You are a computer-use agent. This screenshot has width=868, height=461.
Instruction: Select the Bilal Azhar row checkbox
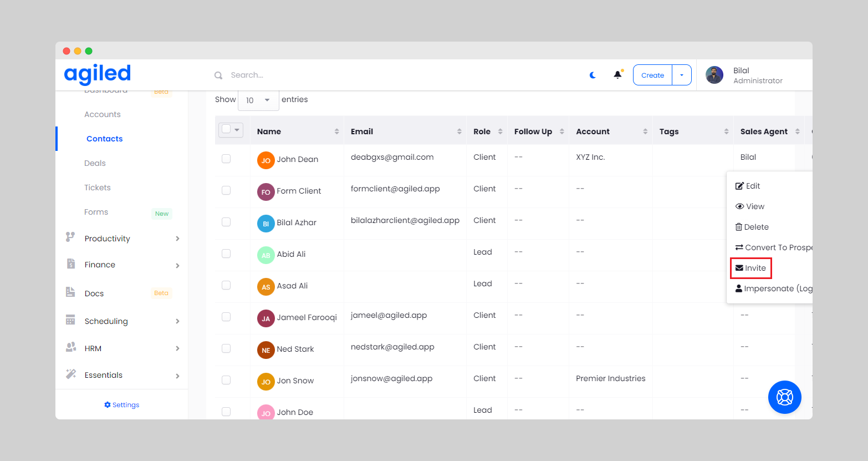pyautogui.click(x=226, y=222)
